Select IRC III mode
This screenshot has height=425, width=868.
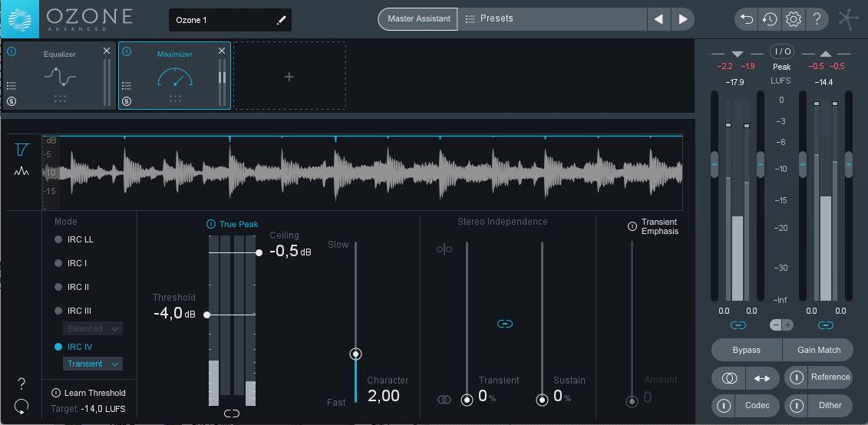72,311
